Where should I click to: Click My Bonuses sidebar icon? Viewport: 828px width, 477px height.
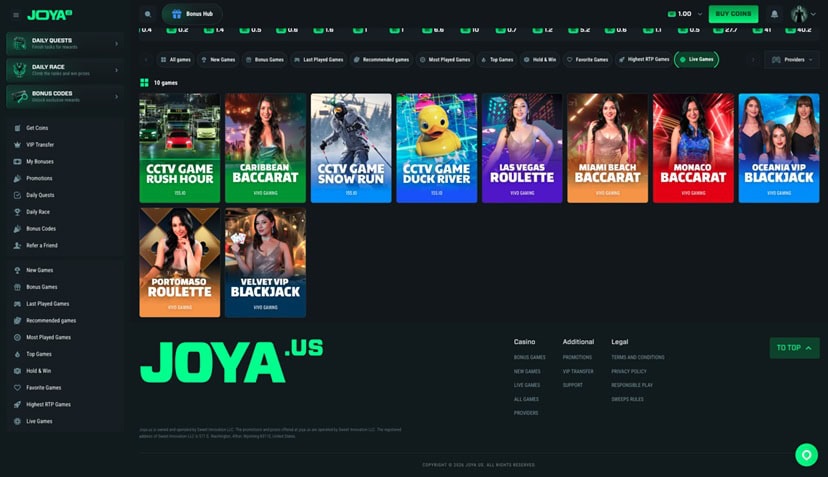click(x=17, y=162)
